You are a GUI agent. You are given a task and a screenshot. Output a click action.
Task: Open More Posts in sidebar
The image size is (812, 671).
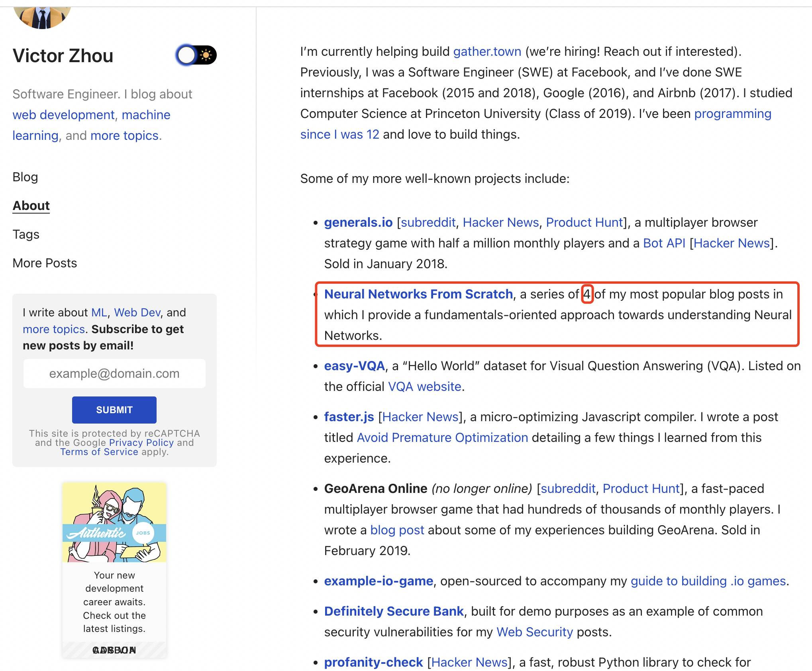coord(45,263)
